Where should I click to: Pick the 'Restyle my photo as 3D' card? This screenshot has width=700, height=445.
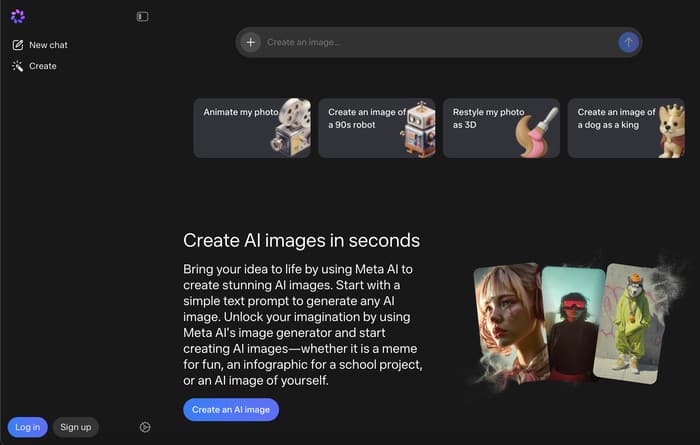(501, 128)
